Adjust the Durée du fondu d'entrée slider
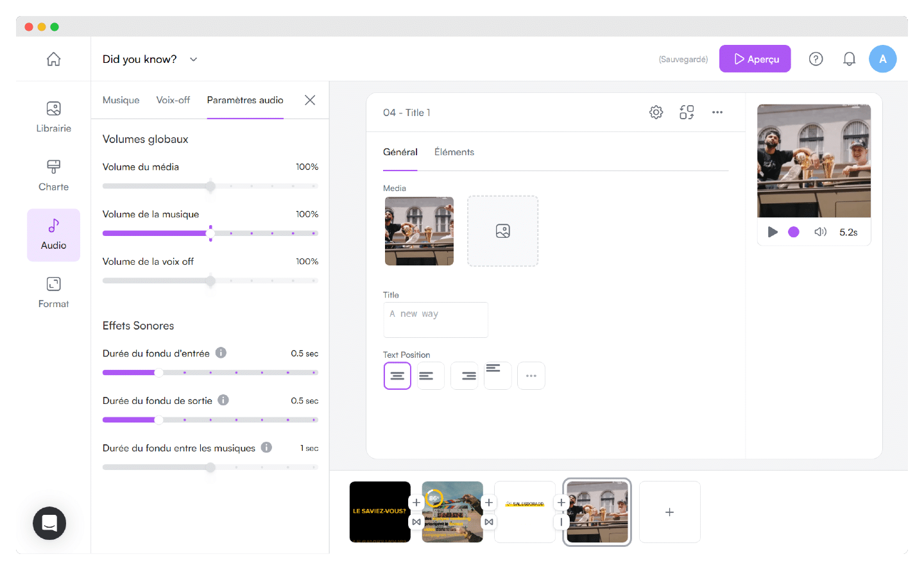Viewport: 924px width, 570px height. click(210, 373)
